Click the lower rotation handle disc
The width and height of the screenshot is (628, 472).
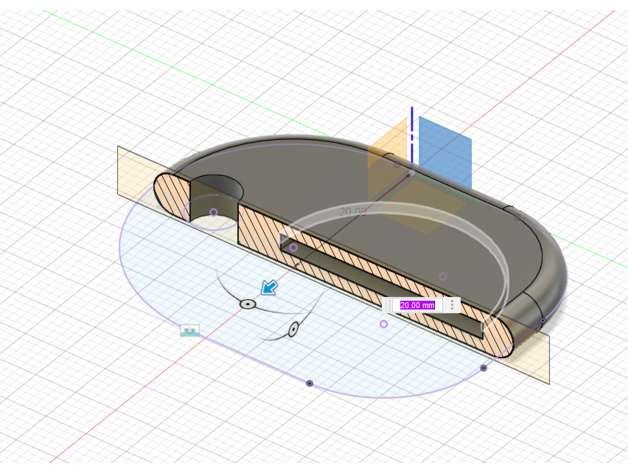(293, 329)
